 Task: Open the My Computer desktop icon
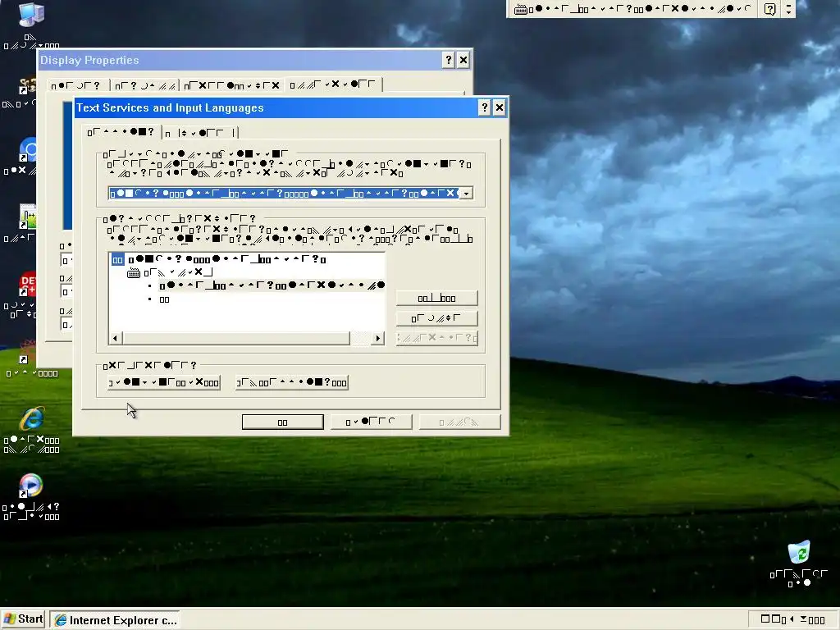30,15
